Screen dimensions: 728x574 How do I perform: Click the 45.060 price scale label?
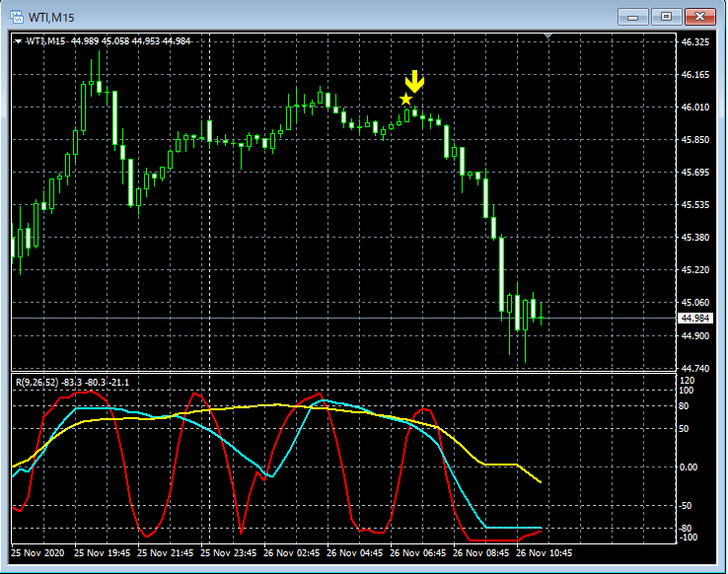point(695,303)
